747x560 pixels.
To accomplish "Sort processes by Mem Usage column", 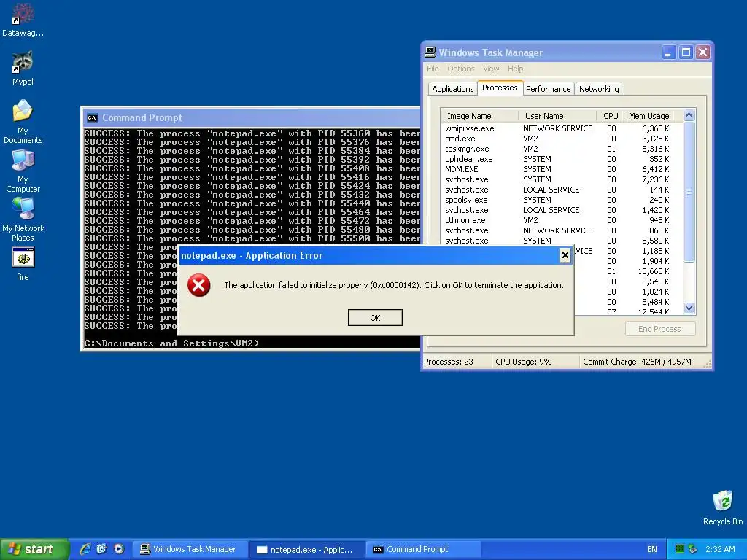I will click(649, 116).
